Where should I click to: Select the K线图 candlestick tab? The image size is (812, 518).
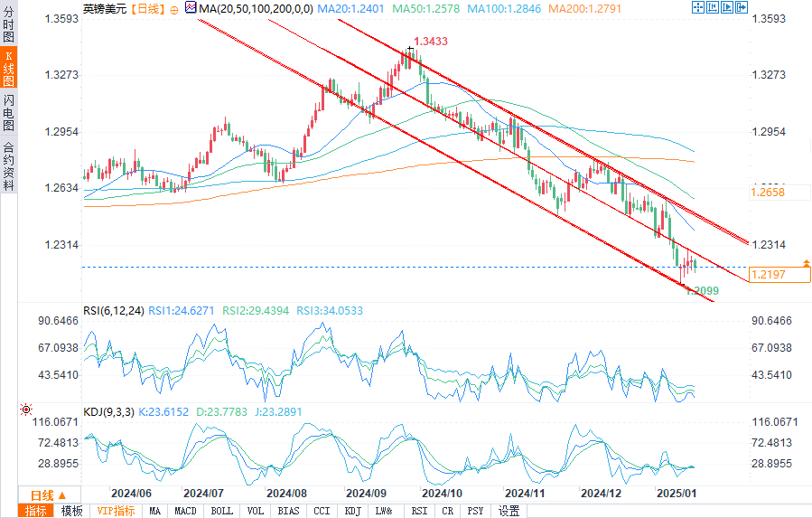click(8, 69)
